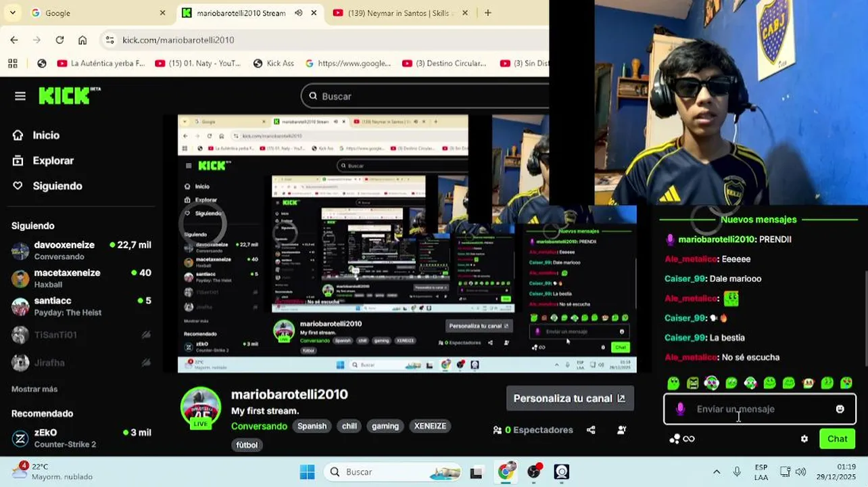Click the add-user icon next to share
868x487 pixels.
point(622,430)
